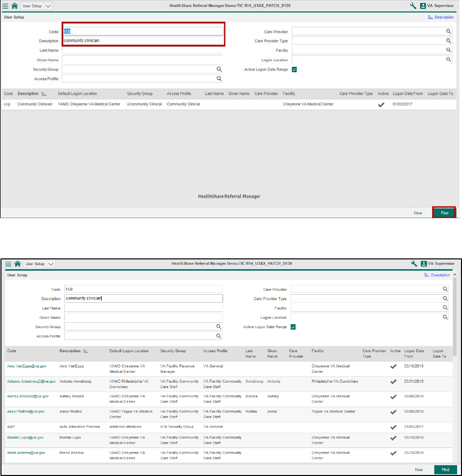This screenshot has height=476, width=462.
Task: Collapse panel chevron next to Description in bottom window
Action: point(455,275)
